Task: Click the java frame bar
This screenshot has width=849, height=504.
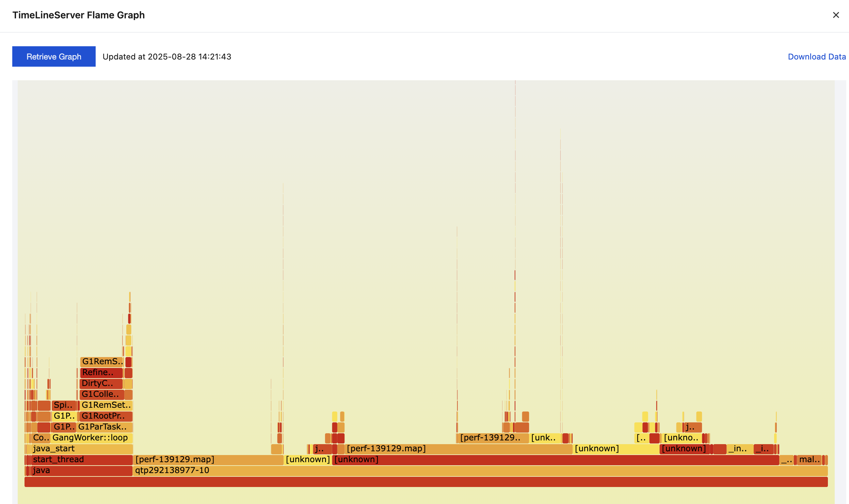Action: click(x=82, y=471)
